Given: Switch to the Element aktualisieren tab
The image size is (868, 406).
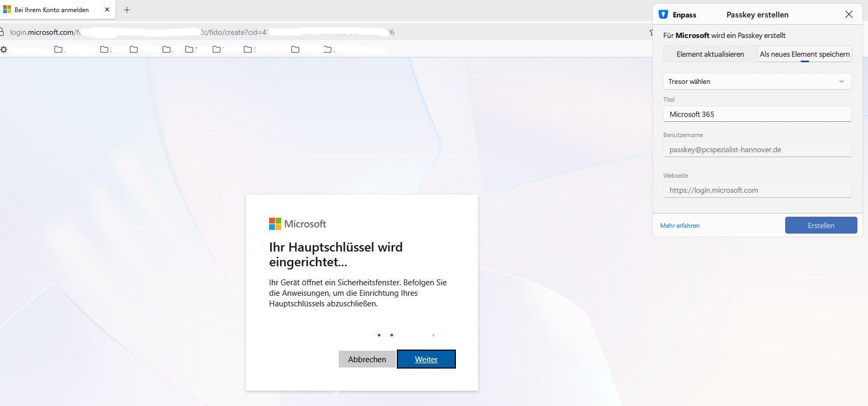Looking at the screenshot, I should [710, 54].
